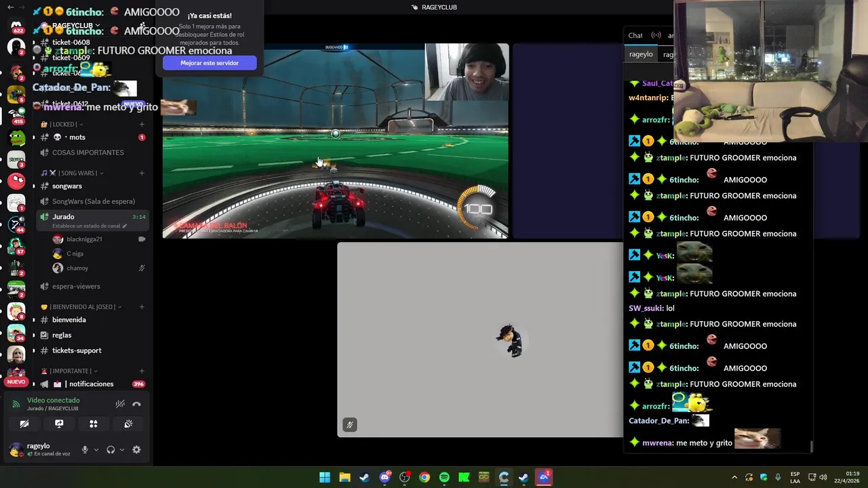Switch to Chat tab in overlay
Viewport: 868px width, 488px height.
tap(635, 35)
